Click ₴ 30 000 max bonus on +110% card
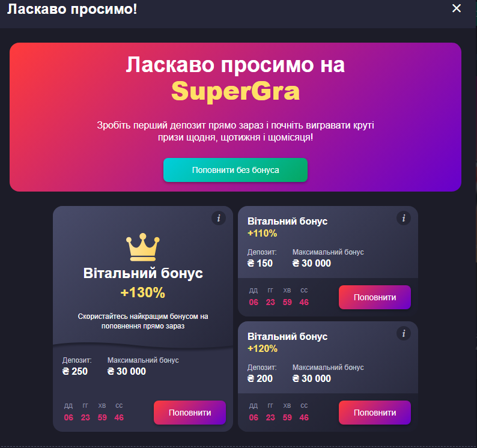 [x=312, y=263]
